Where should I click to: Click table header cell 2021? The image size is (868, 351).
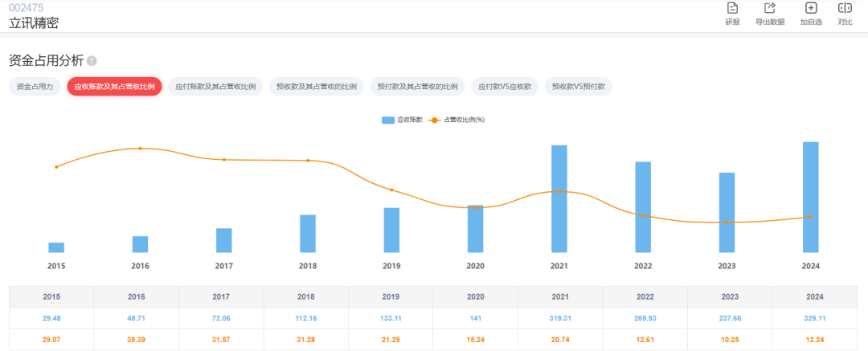560,296
